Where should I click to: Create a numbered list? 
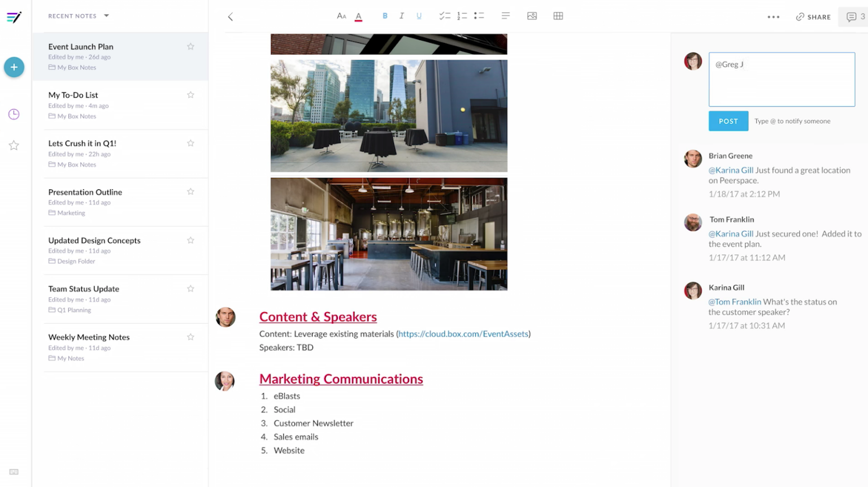(462, 16)
